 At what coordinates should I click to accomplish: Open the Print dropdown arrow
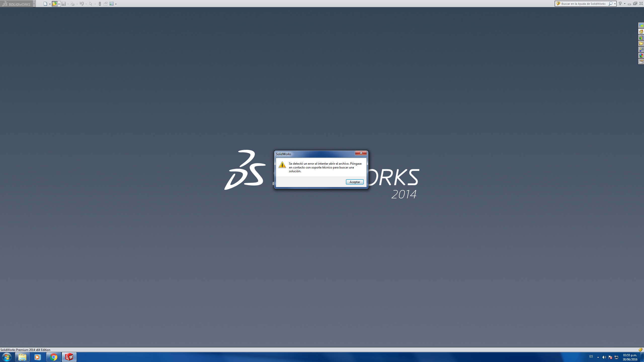point(77,4)
